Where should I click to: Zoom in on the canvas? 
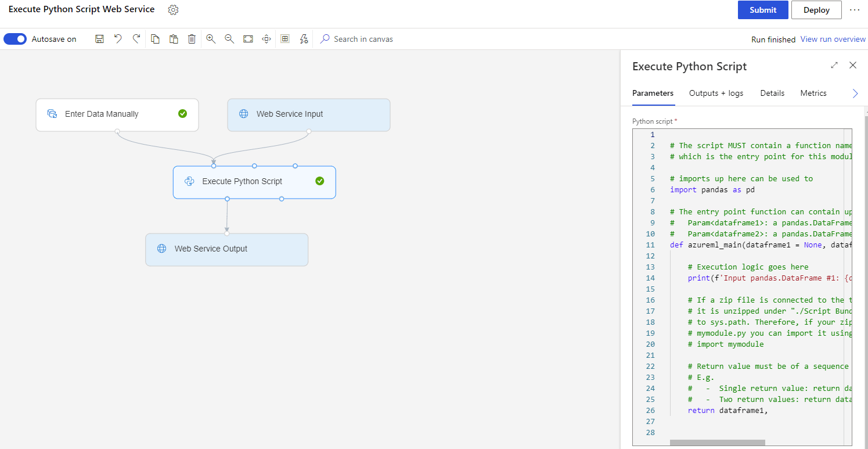[211, 39]
